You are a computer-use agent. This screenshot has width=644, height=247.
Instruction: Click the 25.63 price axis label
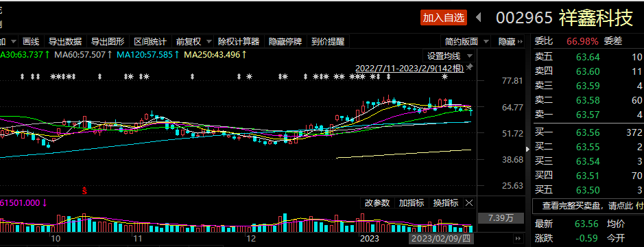(512, 185)
